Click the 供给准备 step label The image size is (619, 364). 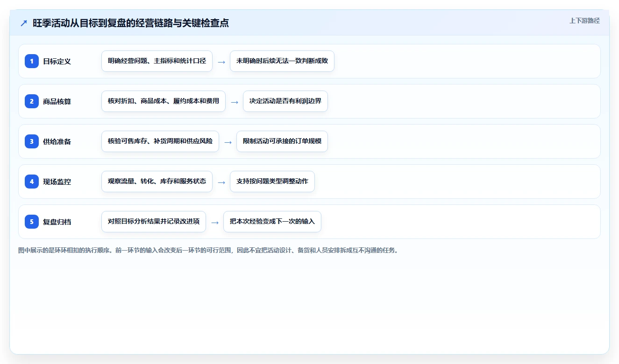57,141
